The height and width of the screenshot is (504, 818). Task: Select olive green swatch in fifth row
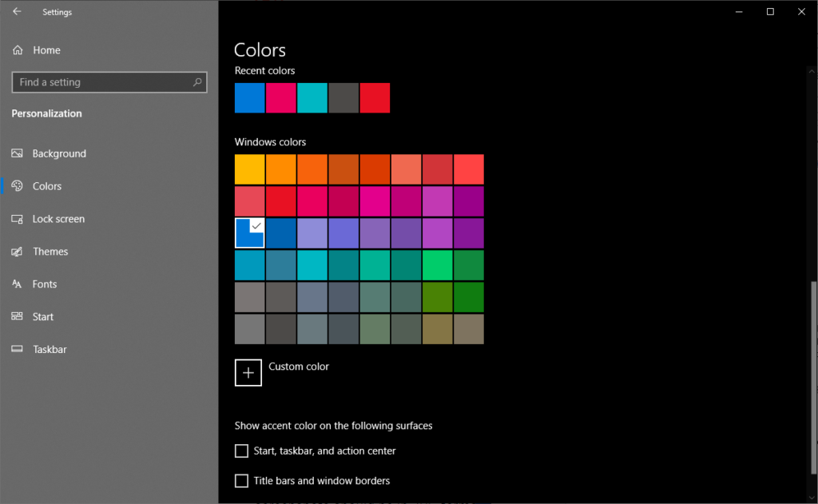tap(437, 297)
